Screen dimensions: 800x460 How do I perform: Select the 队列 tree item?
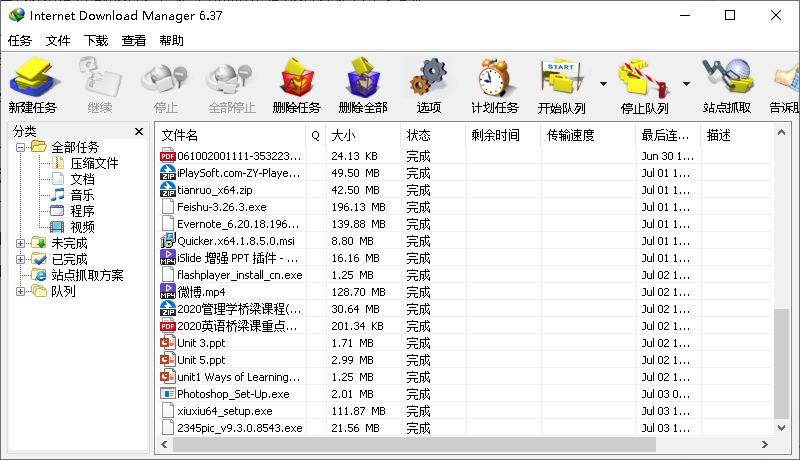[63, 291]
